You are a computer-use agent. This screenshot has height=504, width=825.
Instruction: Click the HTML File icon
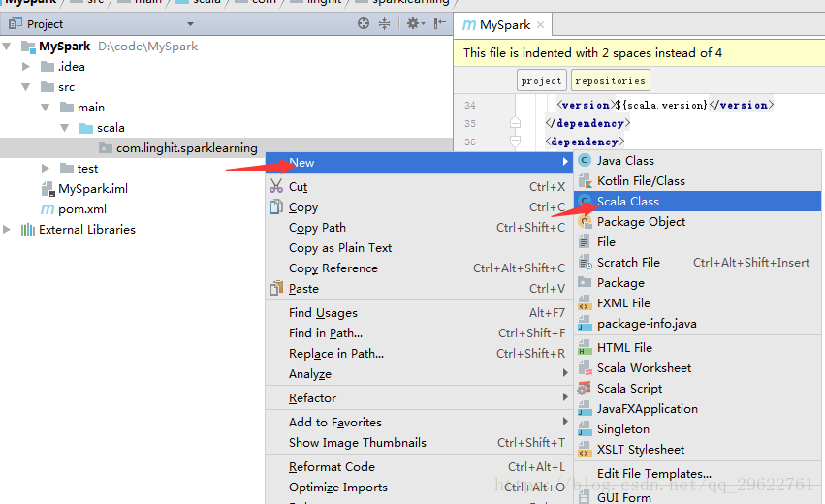[x=584, y=347]
